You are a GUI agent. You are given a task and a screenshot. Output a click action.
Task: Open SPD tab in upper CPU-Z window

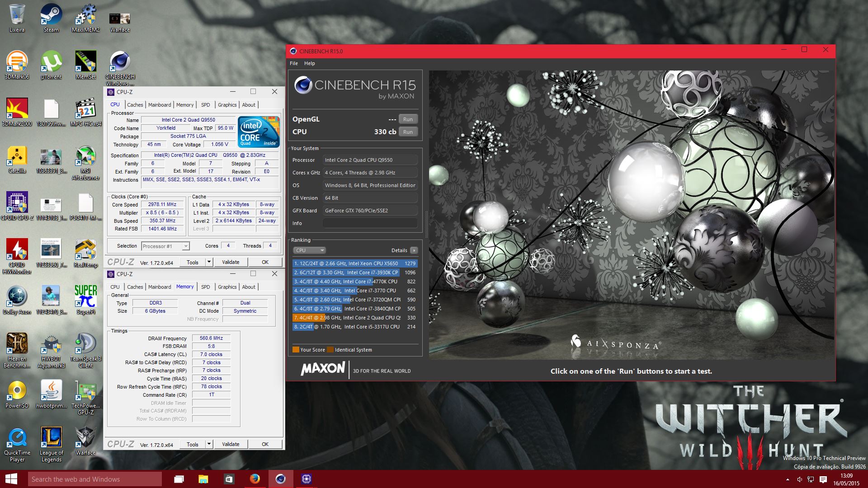[x=206, y=105]
